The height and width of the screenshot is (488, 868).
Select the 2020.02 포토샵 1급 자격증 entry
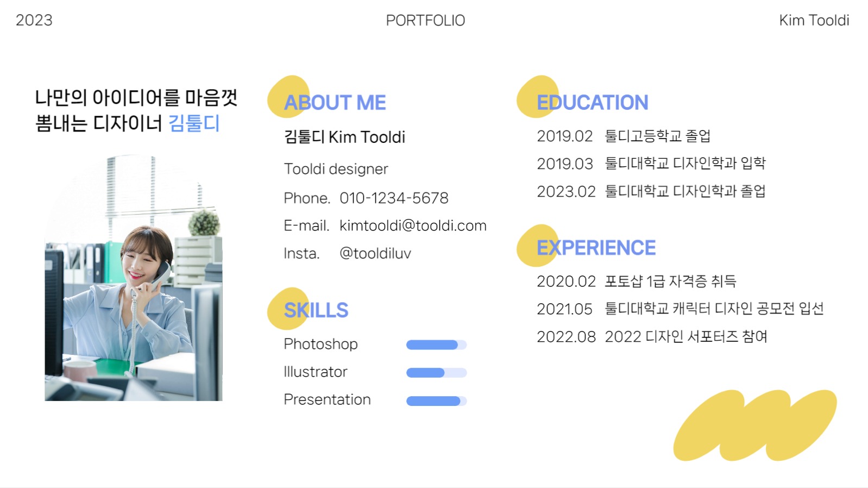tap(636, 281)
